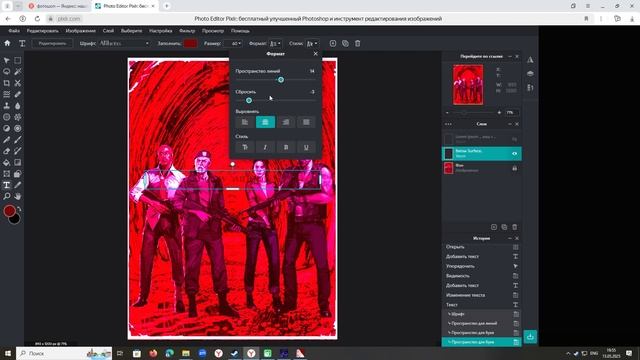Open the size (Размер) dropdown
Viewport: 640px width, 360px height.
pyautogui.click(x=233, y=43)
